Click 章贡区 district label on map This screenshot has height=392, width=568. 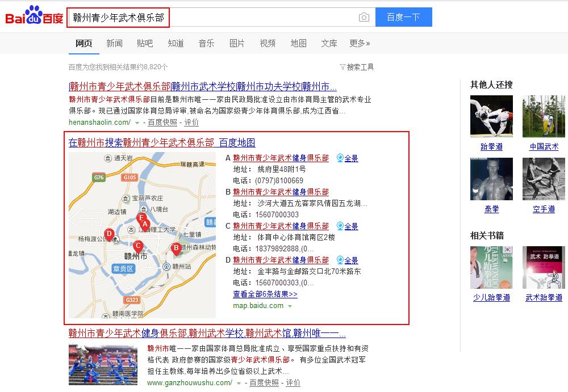pyautogui.click(x=123, y=269)
